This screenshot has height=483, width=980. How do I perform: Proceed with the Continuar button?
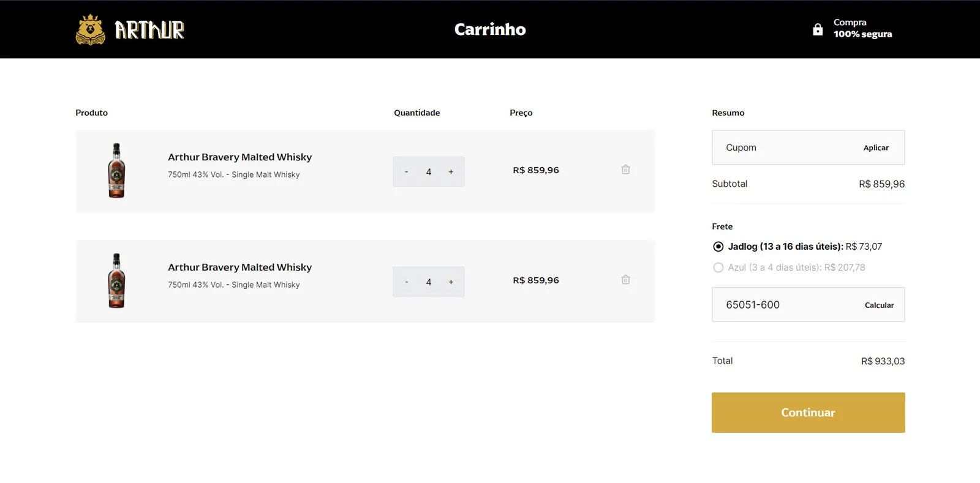pyautogui.click(x=808, y=413)
